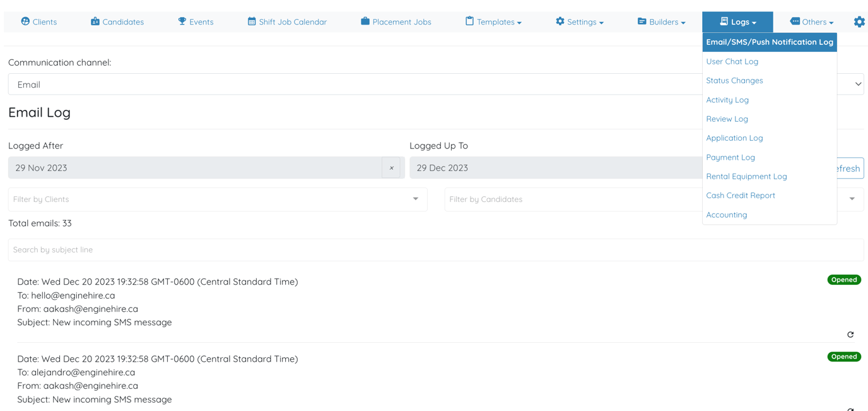Open the settings gear in top right corner

pos(859,21)
